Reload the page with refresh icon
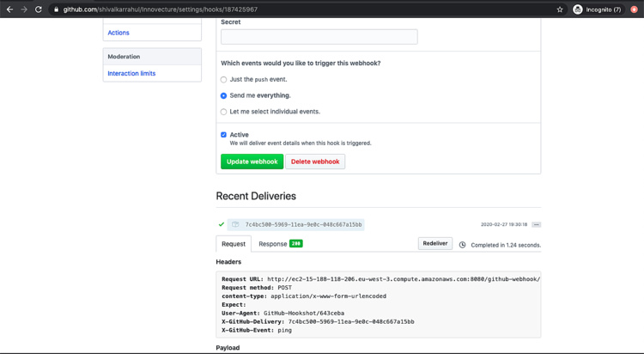 point(39,9)
